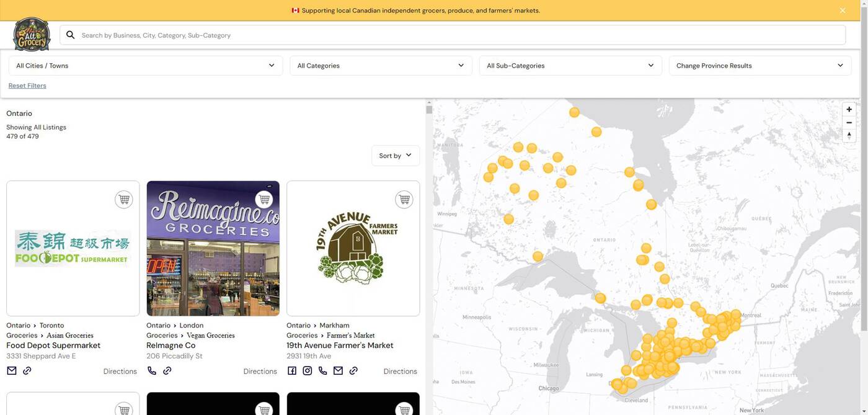The image size is (868, 415).
Task: Zoom in on the map
Action: 849,109
